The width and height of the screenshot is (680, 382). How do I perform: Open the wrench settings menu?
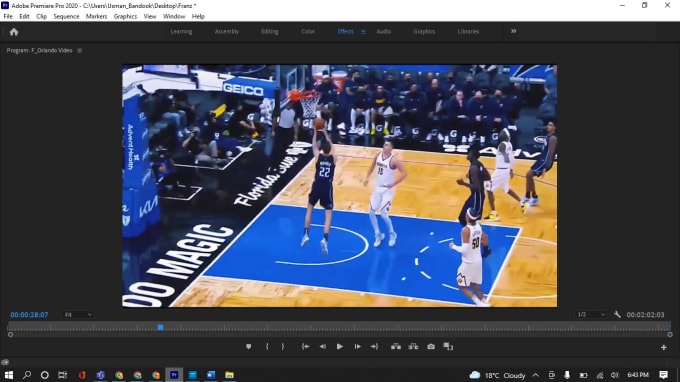tap(617, 314)
